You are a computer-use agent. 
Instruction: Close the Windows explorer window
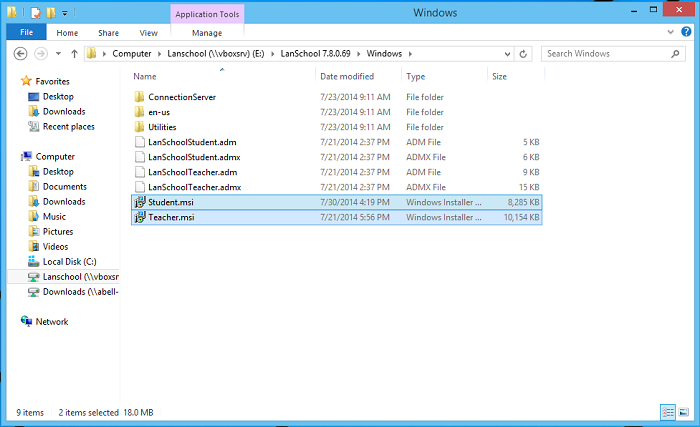click(679, 9)
